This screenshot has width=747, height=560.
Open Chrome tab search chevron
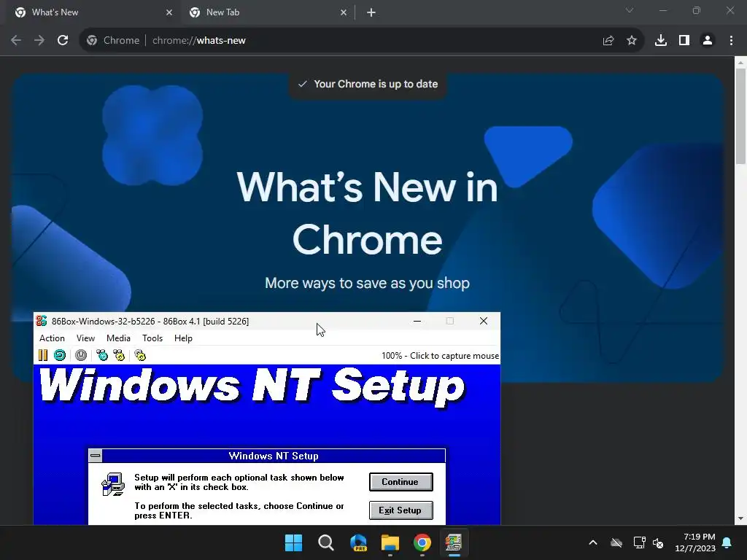[630, 10]
